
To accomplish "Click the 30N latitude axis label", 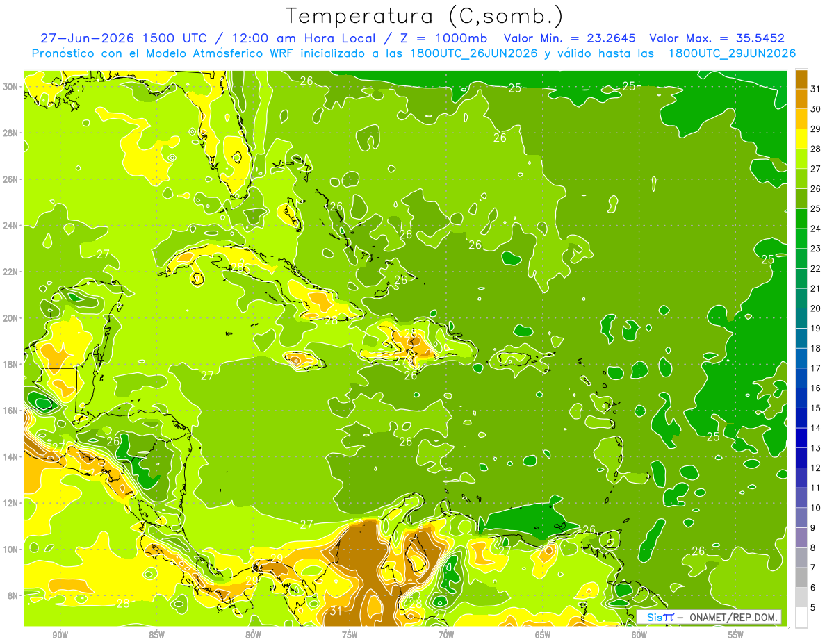I will point(11,87).
